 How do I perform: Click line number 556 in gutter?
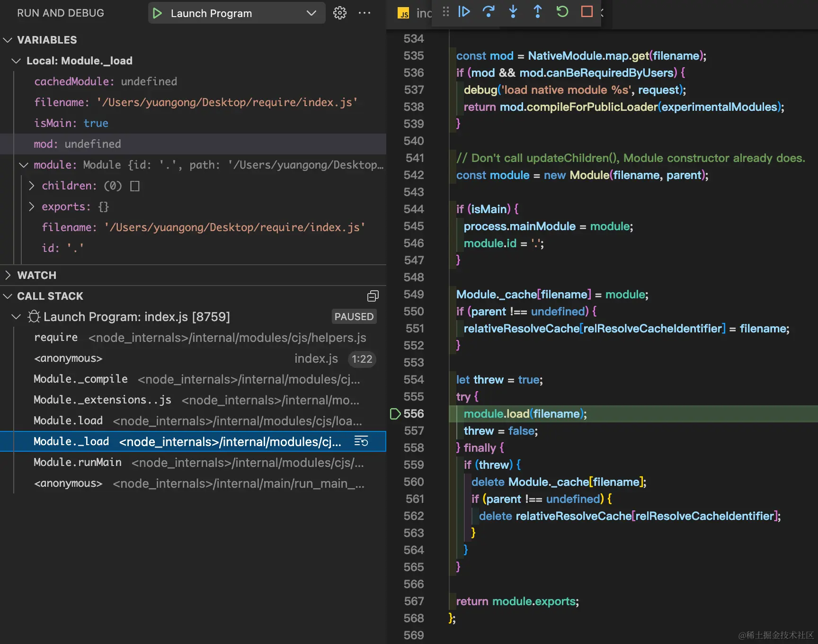[414, 414]
